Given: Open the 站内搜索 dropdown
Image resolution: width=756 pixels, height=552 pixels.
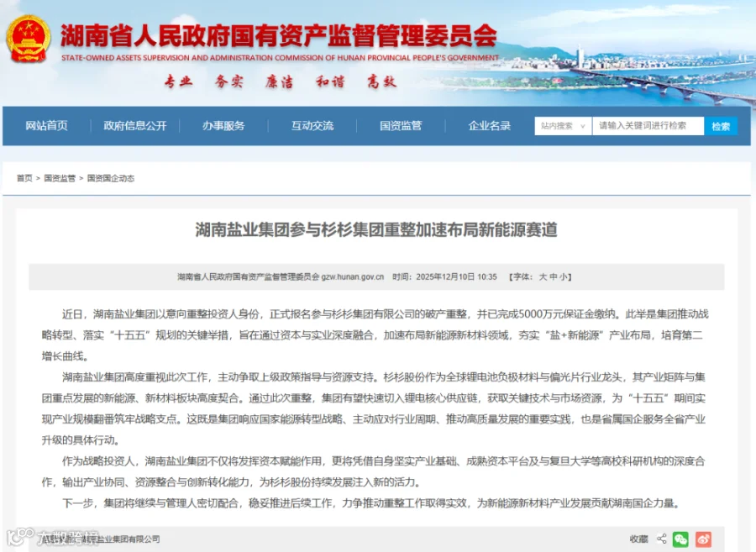Looking at the screenshot, I should click(x=563, y=126).
